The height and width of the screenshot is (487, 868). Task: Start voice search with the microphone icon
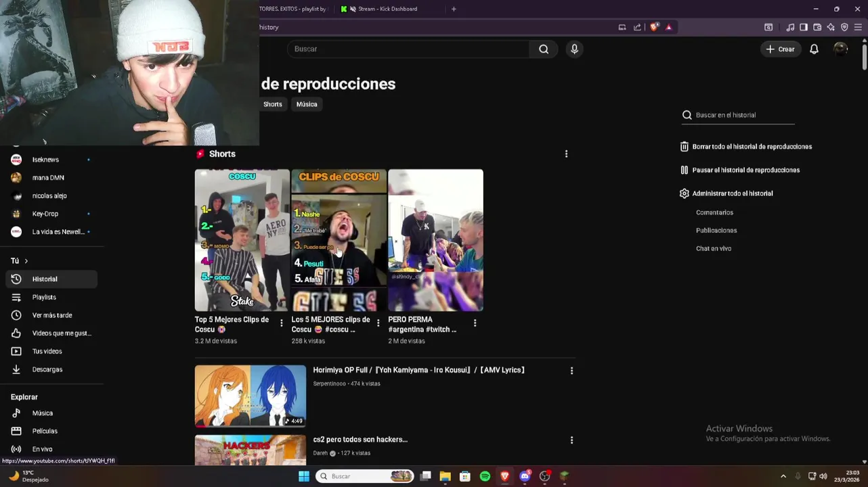point(574,49)
